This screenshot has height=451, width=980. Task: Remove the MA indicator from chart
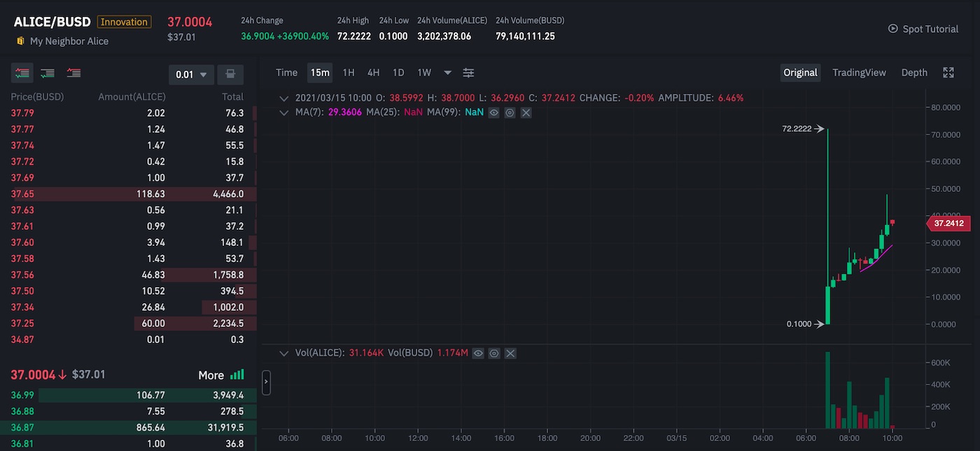(x=526, y=112)
